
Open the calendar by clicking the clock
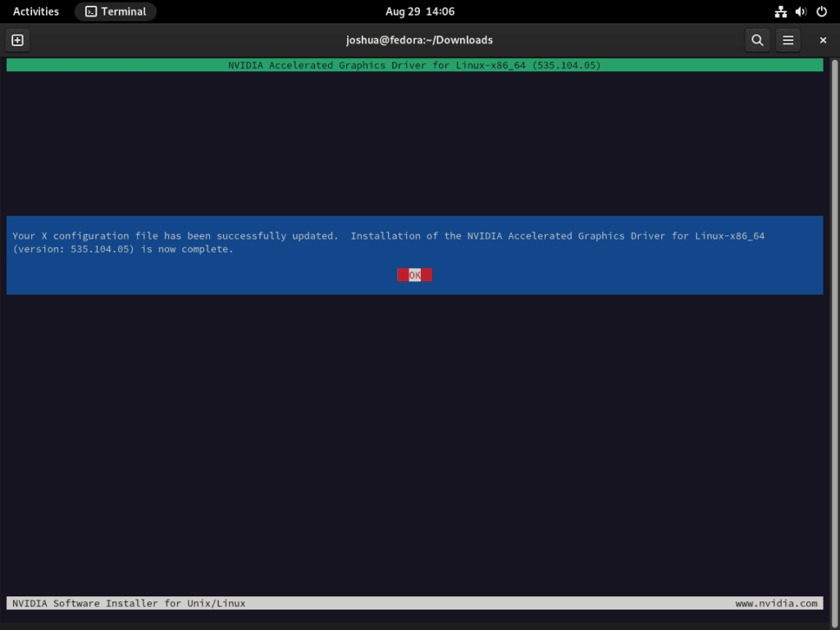420,11
